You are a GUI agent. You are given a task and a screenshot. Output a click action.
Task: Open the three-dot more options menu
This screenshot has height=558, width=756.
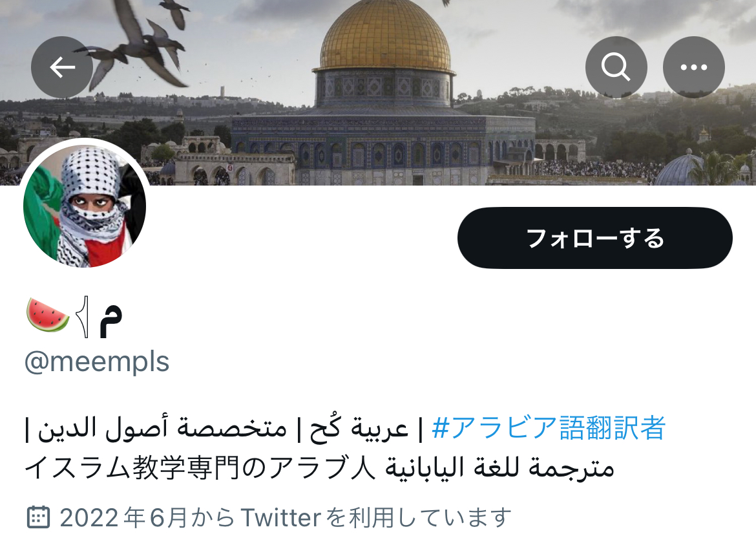[x=694, y=67]
